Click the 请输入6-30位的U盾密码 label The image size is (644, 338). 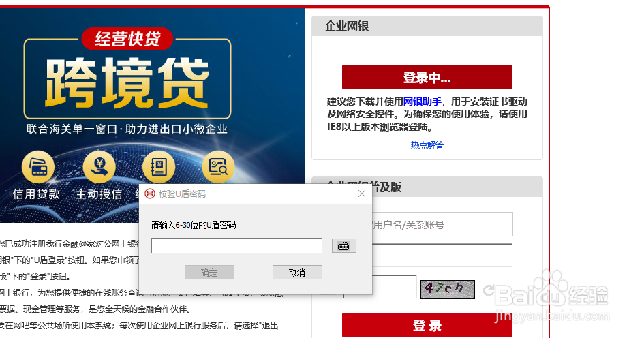click(x=194, y=225)
